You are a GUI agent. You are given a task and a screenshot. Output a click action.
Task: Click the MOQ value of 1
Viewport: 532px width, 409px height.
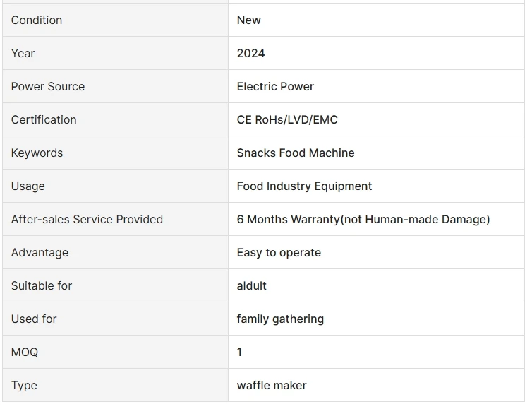(x=240, y=352)
